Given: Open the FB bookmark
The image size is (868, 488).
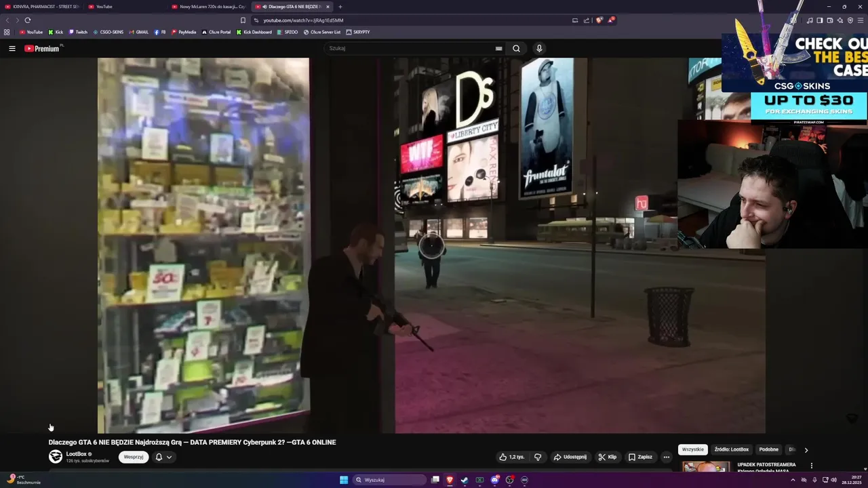Looking at the screenshot, I should [x=160, y=32].
